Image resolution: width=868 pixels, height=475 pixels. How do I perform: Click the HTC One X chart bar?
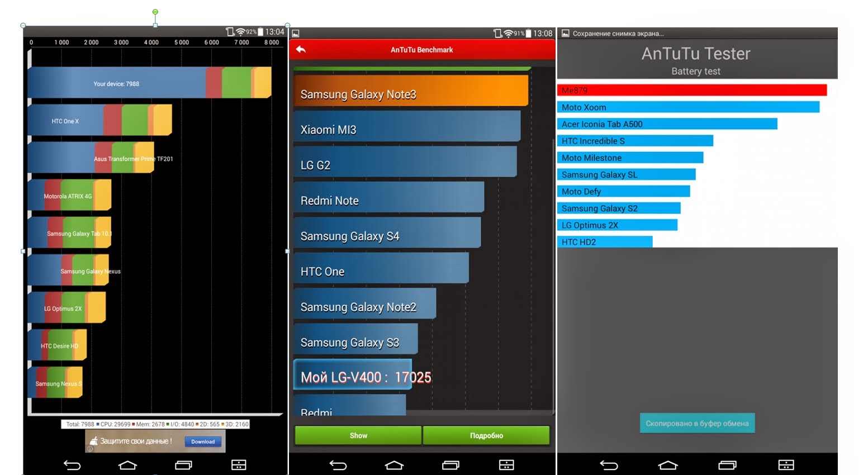[x=100, y=120]
